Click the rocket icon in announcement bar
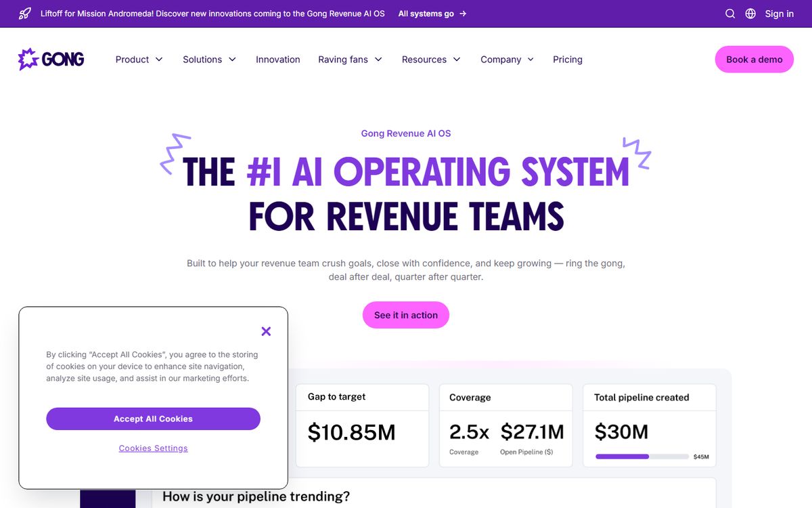 25,14
